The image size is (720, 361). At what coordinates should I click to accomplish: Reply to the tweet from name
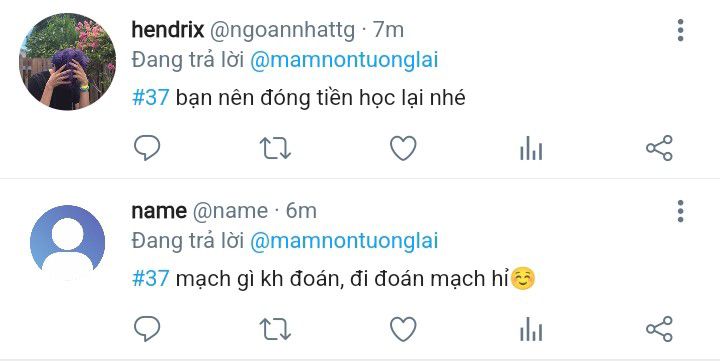(147, 329)
